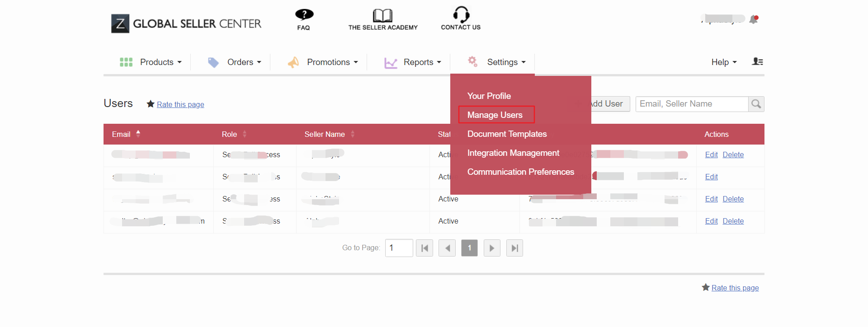868x327 pixels.
Task: Select Manage Users menu item
Action: 495,115
